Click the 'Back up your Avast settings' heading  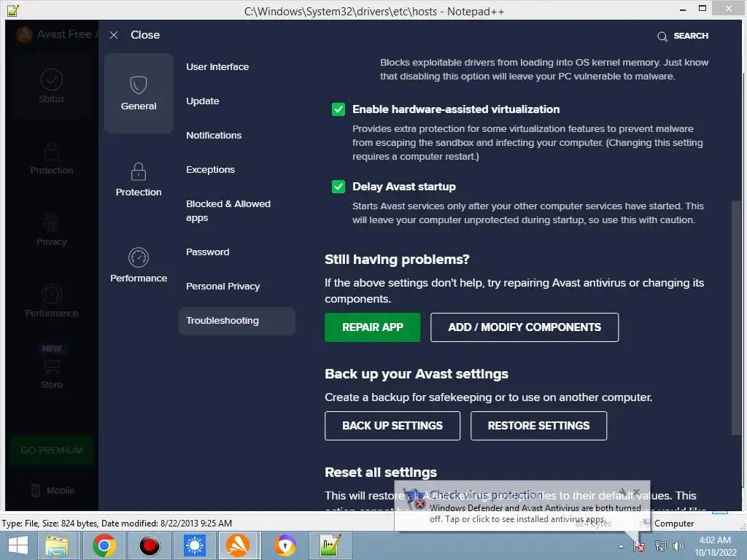point(417,374)
